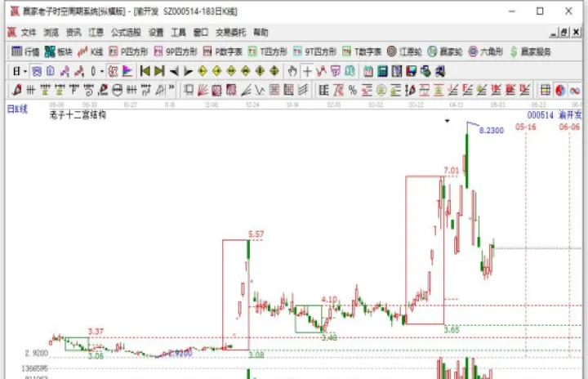
Task: Click the multicolor grid icon
Action: (x=546, y=90)
